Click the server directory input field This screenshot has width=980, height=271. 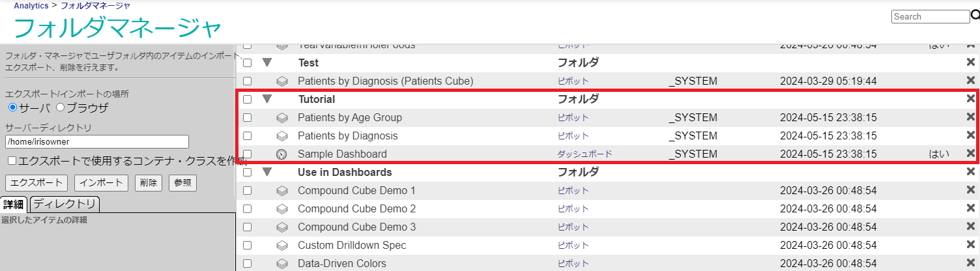97,142
